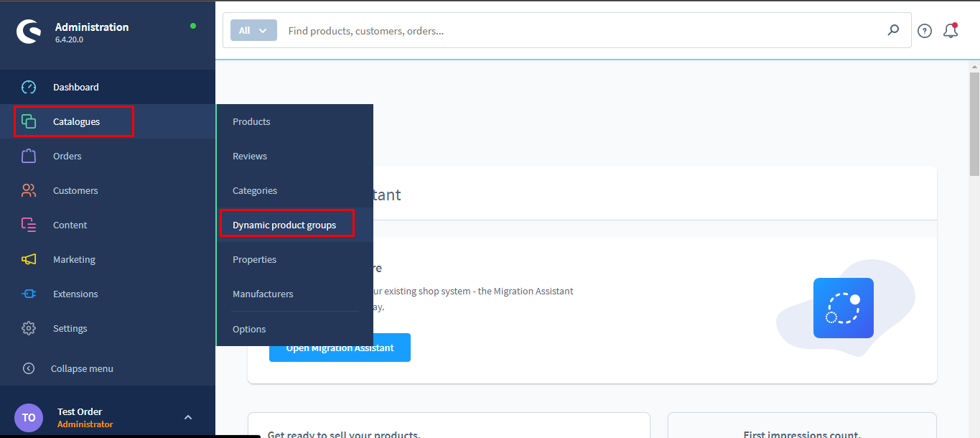Select the Orders bag icon
This screenshot has height=438, width=980.
click(x=28, y=155)
